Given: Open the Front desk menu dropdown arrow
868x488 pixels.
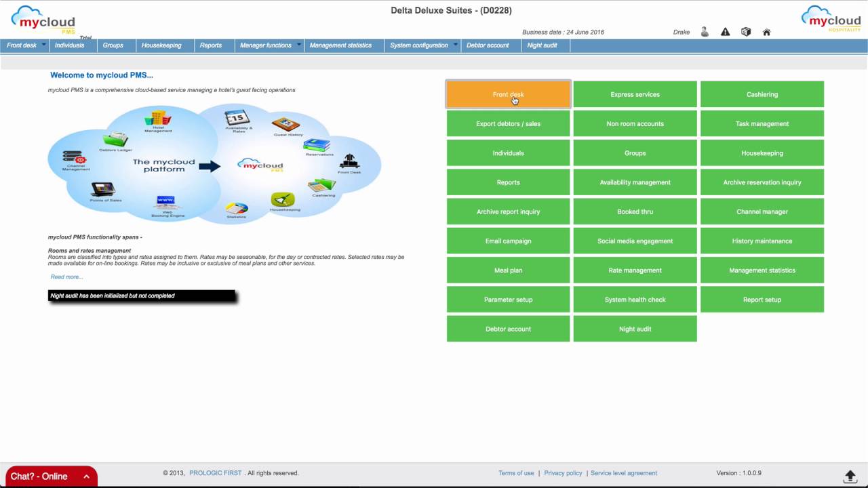Looking at the screenshot, I should point(44,45).
